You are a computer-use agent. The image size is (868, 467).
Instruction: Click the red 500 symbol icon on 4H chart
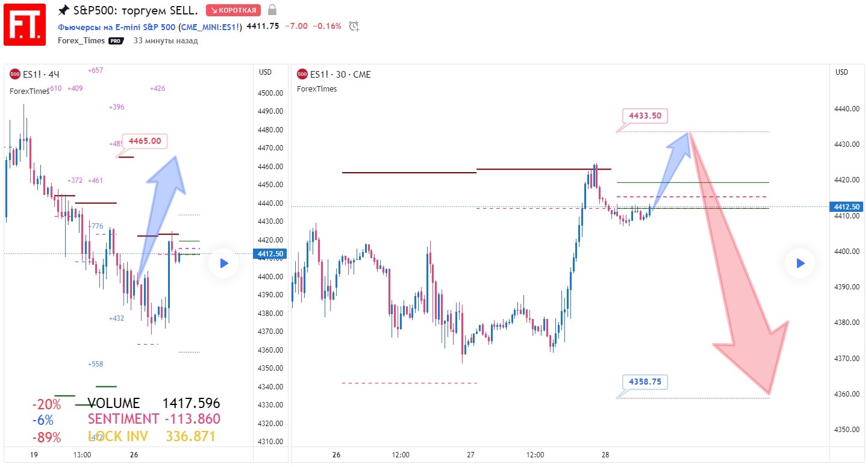point(15,75)
